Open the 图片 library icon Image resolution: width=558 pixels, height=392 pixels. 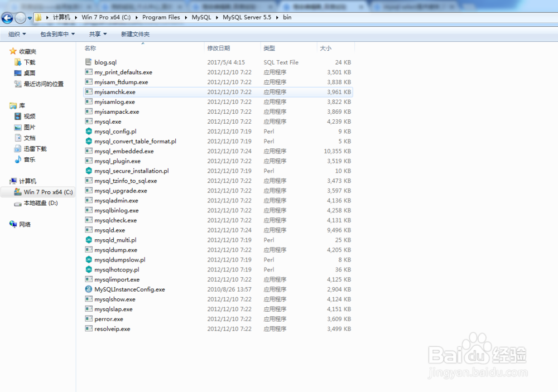[18, 127]
